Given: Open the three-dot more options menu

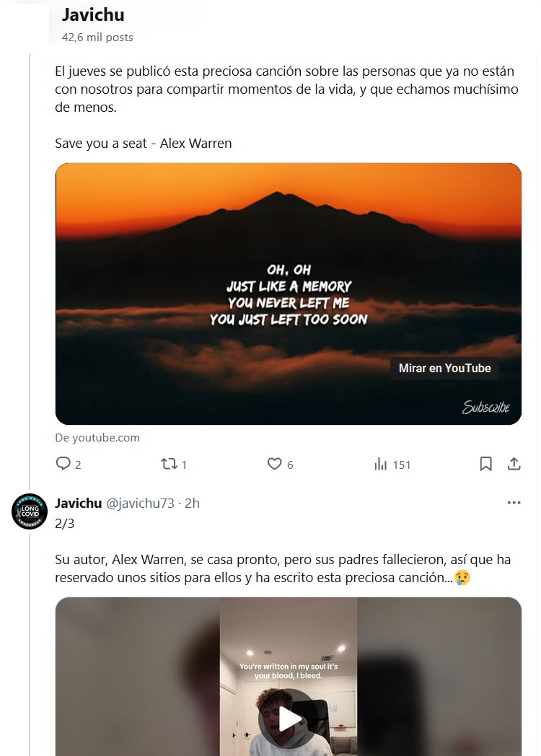Looking at the screenshot, I should click(x=514, y=503).
